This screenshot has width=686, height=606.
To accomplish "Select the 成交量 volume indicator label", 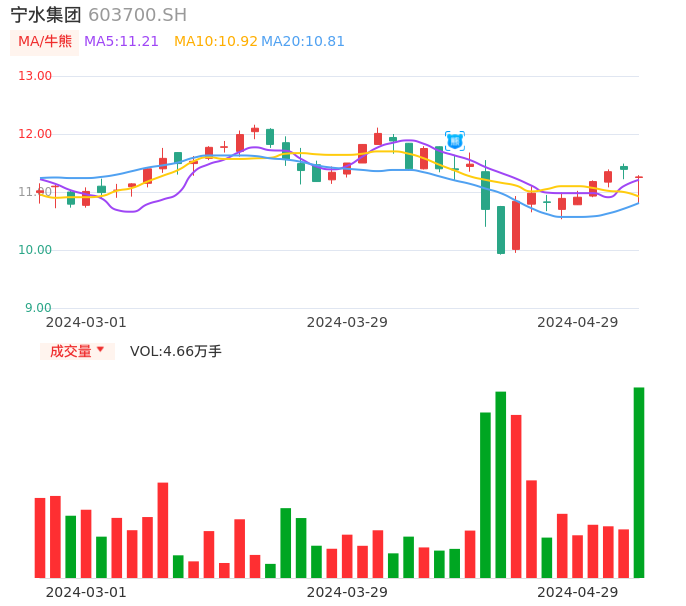I will click(x=70, y=351).
